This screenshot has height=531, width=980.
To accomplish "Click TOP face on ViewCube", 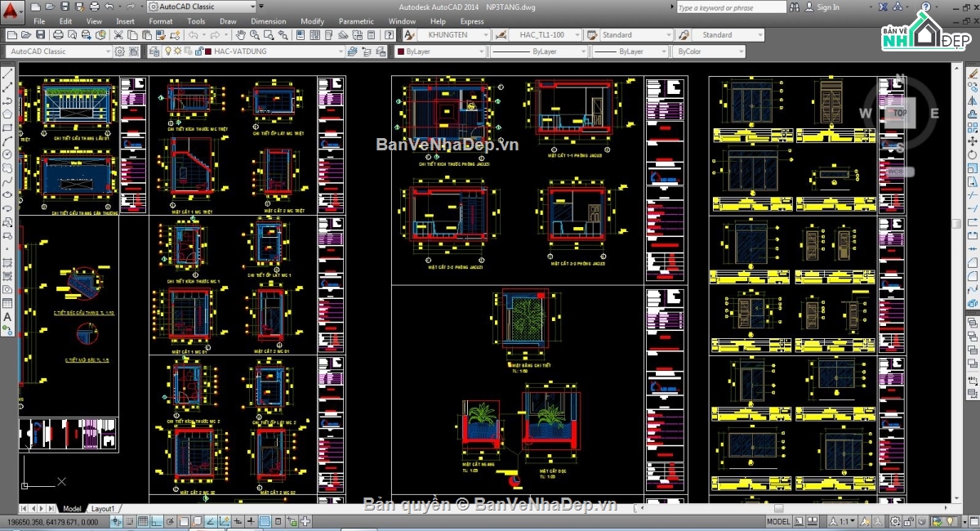I will tap(899, 113).
